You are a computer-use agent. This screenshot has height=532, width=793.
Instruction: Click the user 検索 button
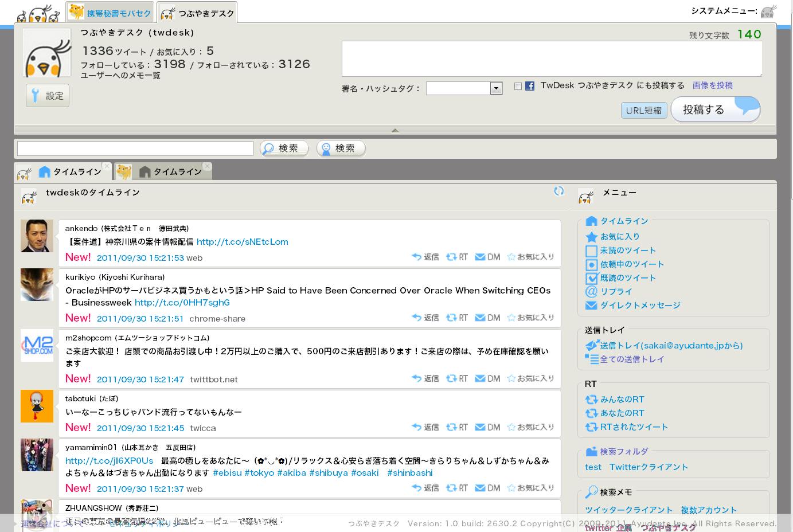341,148
